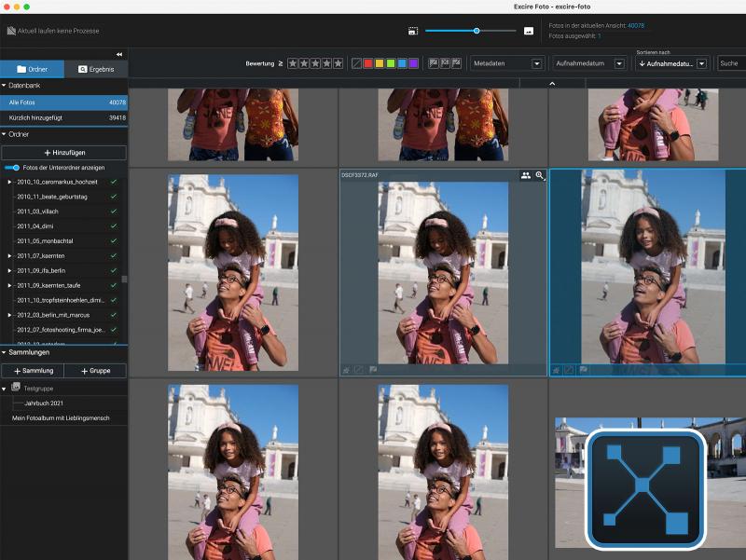Toggle 'Fotos der Unterordner anzeigen' switch
The image size is (746, 560).
(x=11, y=167)
